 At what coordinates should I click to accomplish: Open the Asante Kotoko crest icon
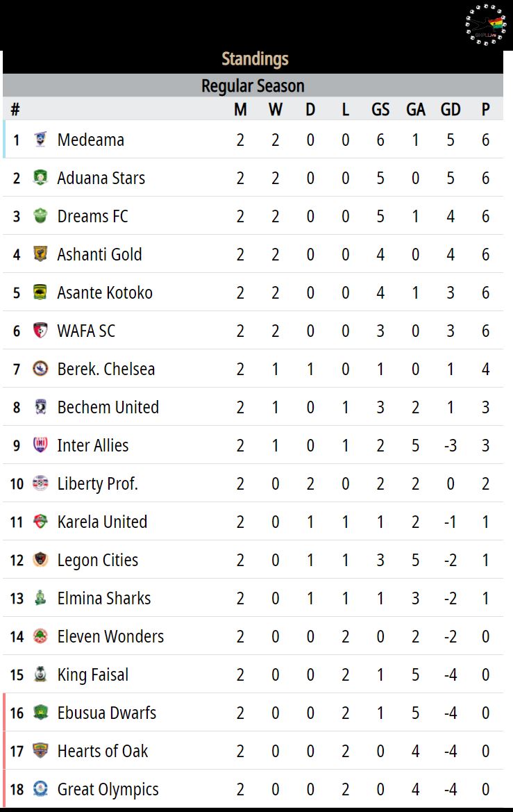coord(40,292)
